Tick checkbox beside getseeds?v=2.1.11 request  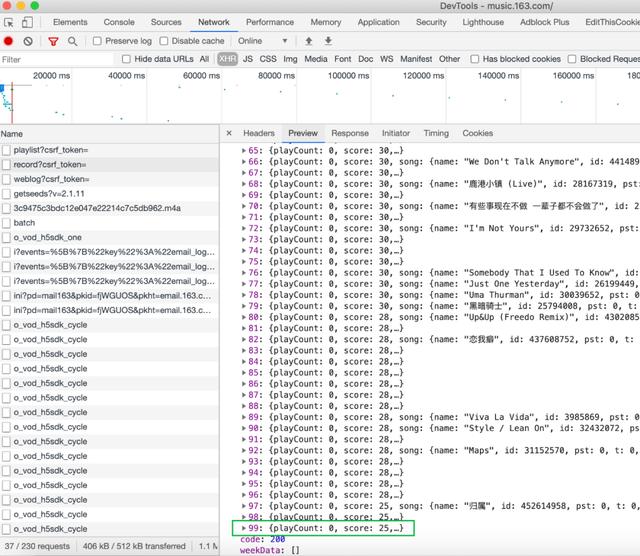point(6,194)
